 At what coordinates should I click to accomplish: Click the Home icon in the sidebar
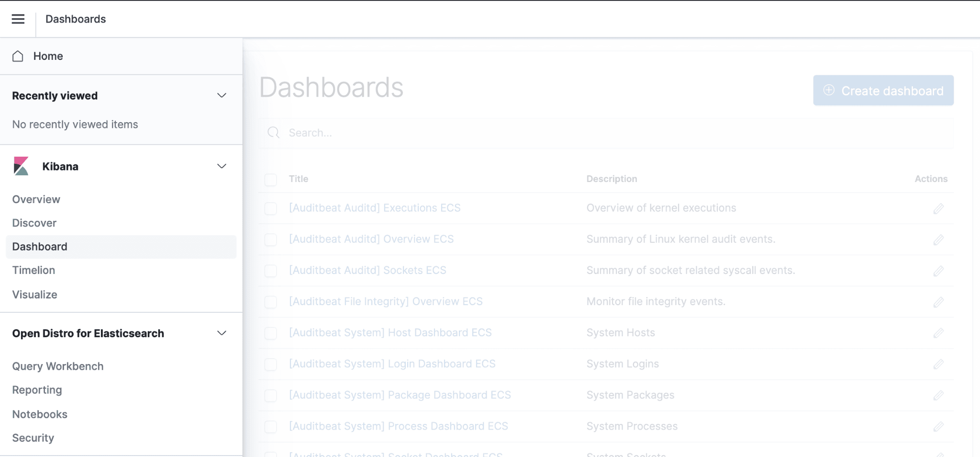[x=18, y=56]
